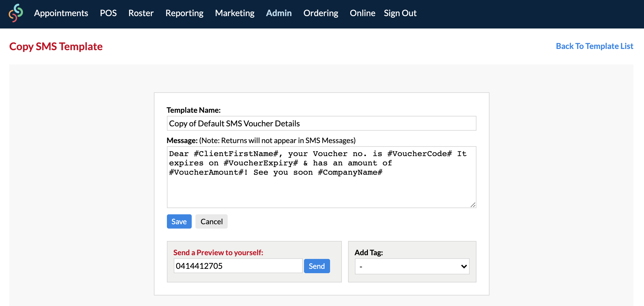Screen dimensions: 644x306
Task: Select the Admin menu item
Action: tap(279, 13)
